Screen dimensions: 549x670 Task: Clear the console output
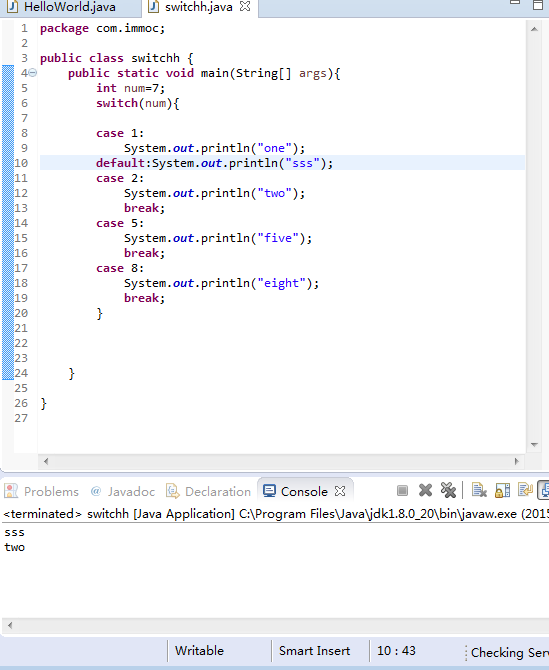pos(479,491)
